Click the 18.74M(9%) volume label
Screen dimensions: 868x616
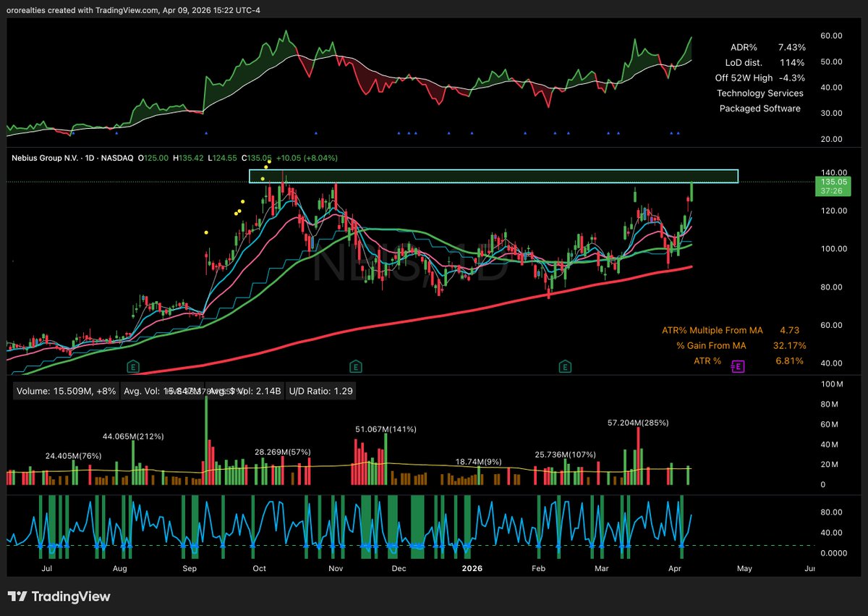[479, 461]
